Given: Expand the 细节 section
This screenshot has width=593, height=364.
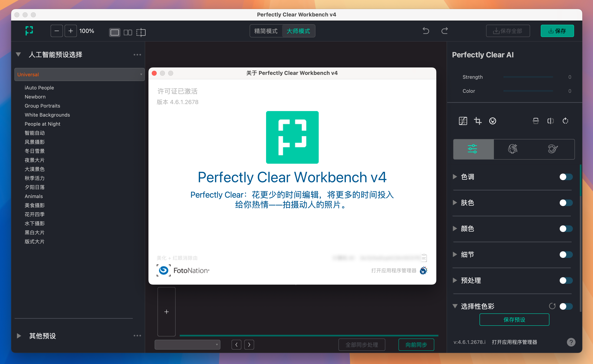Looking at the screenshot, I should pos(455,254).
